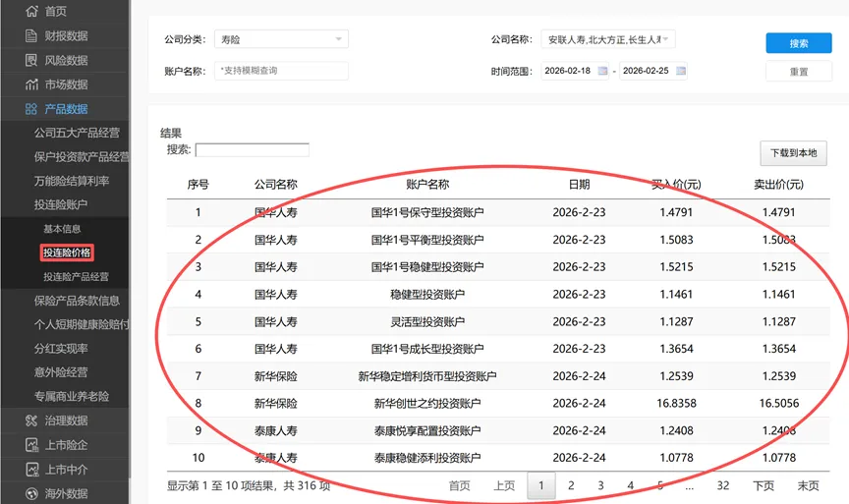Image resolution: width=849 pixels, height=504 pixels.
Task: Click the chart icon beside 市场数据
Action: coord(31,84)
